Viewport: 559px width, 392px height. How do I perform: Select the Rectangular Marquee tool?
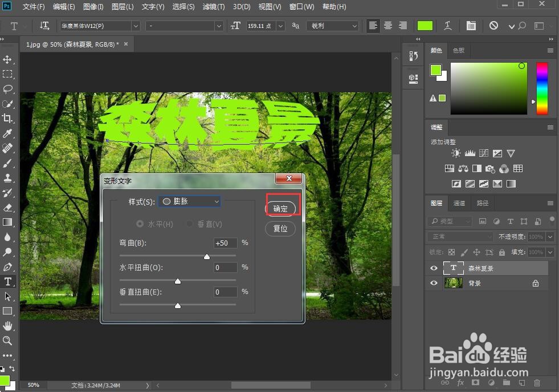[7, 73]
